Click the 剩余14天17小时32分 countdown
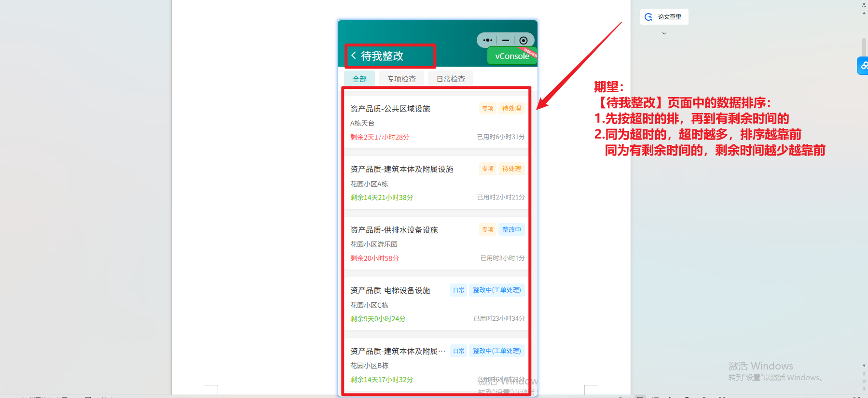The width and height of the screenshot is (868, 398). [382, 380]
